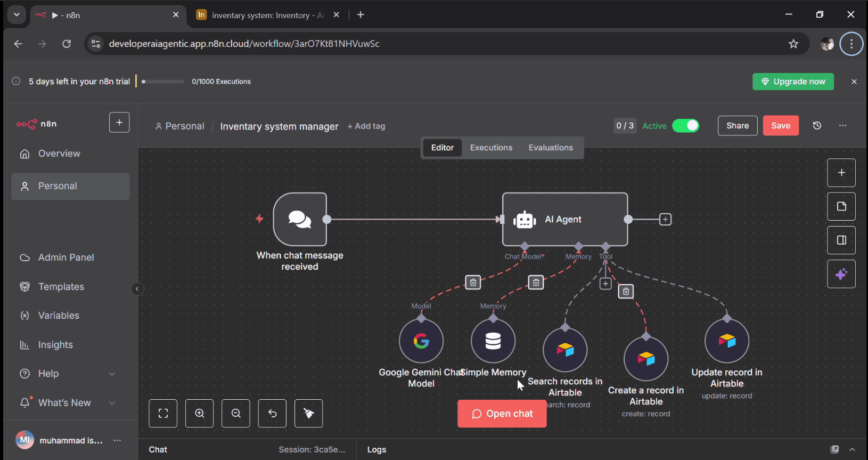Delete the Chat Model connection
Screen dimensions: 868x460
point(473,282)
